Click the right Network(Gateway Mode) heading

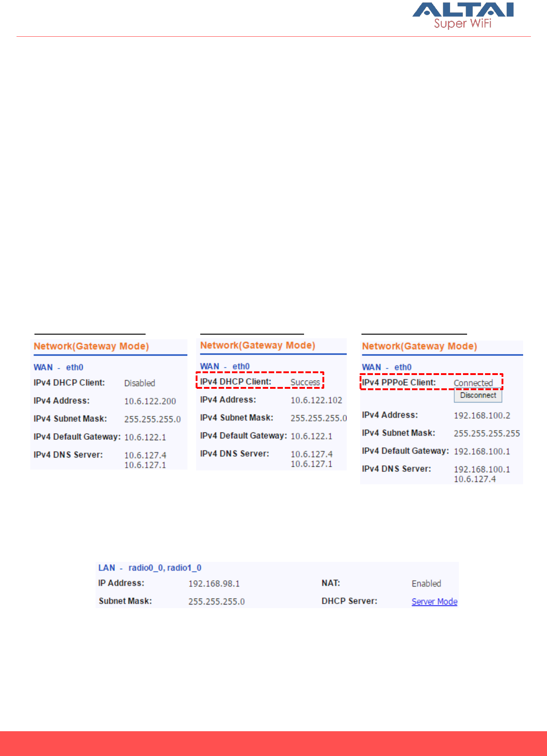pyautogui.click(x=419, y=346)
